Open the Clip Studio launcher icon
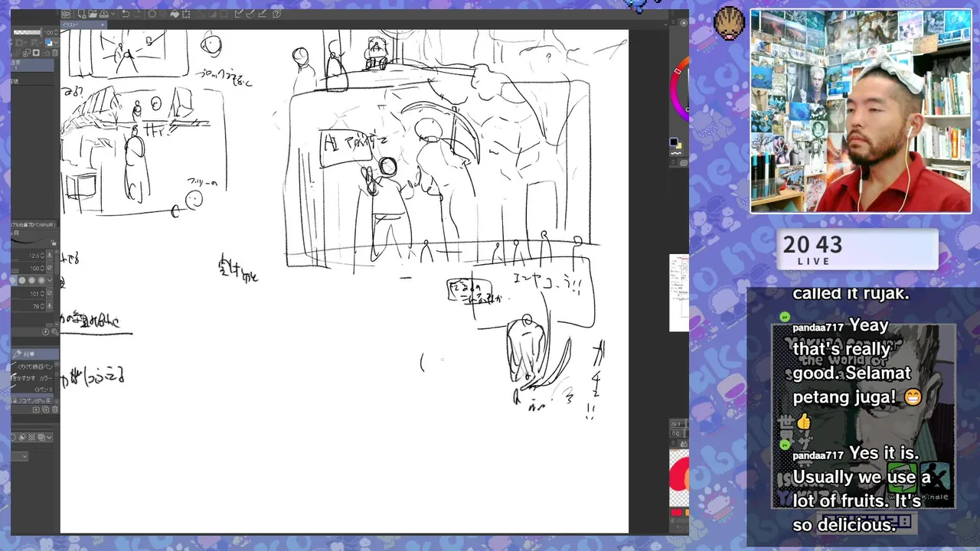 point(66,14)
